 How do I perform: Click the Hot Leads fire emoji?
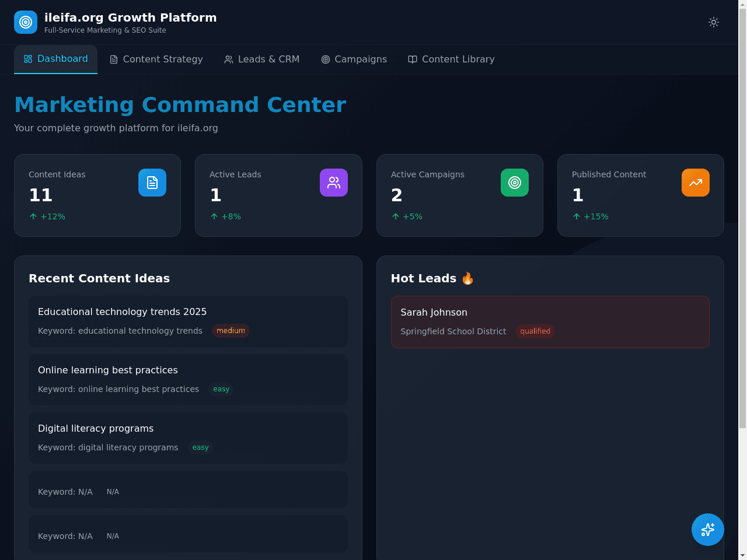coord(467,278)
